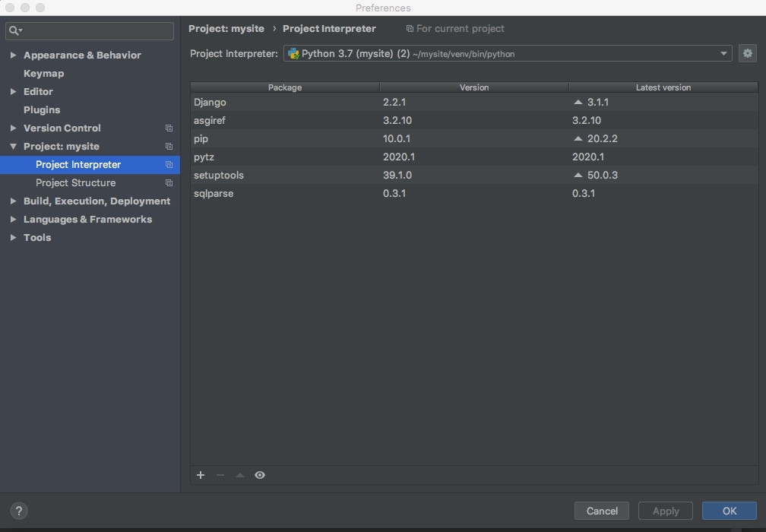The height and width of the screenshot is (532, 766).
Task: Select Languages & Frameworks label
Action: click(x=87, y=220)
